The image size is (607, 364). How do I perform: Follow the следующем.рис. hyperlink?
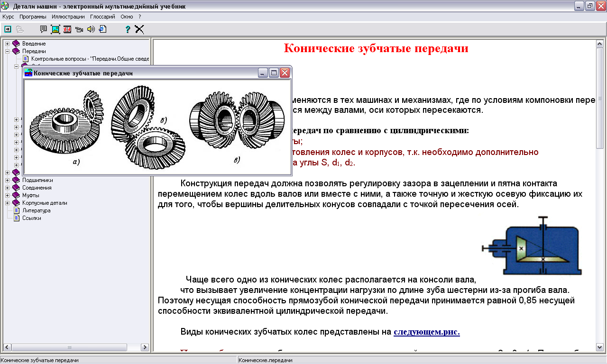click(427, 332)
